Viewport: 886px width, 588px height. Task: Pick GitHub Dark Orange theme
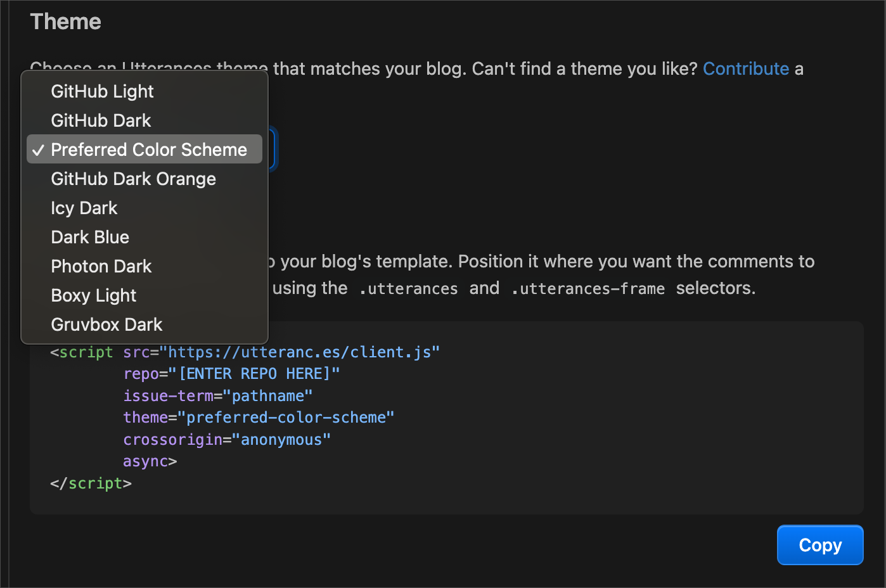tap(144, 179)
